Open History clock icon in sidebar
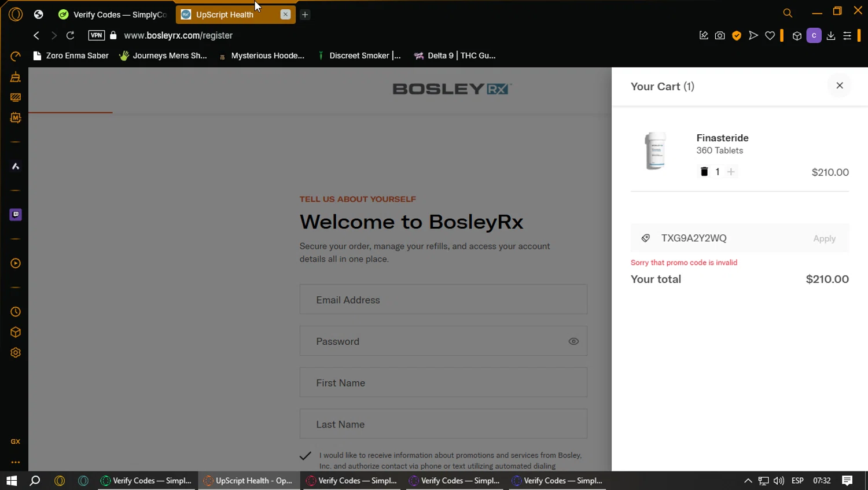The image size is (868, 490). pos(16,312)
